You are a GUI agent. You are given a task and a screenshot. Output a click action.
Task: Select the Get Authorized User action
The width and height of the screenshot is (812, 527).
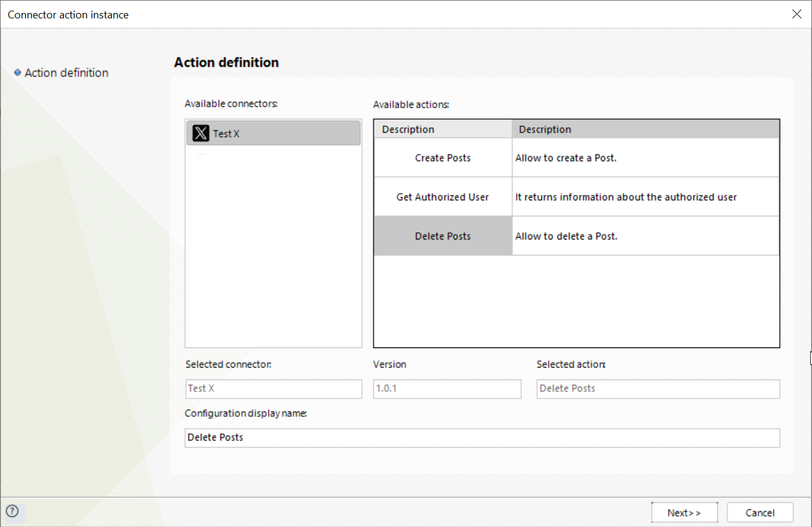click(443, 197)
